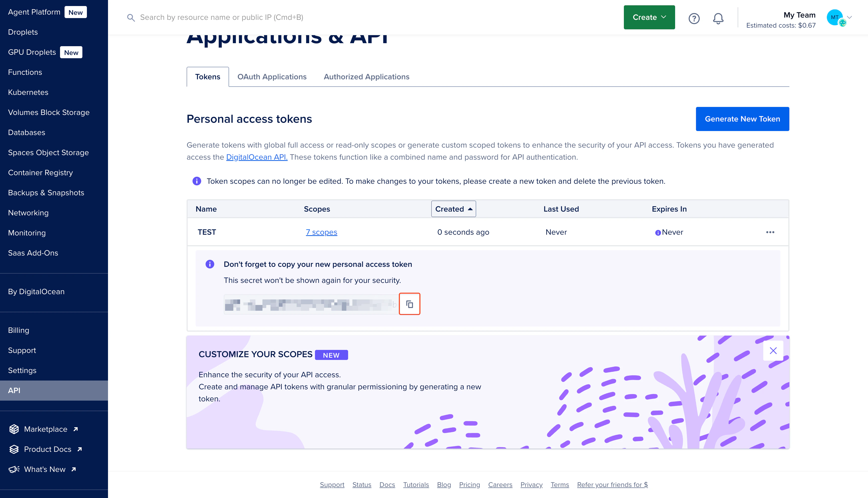Viewport: 868px width, 498px height.
Task: Click the Privacy footer link
Action: click(x=531, y=485)
